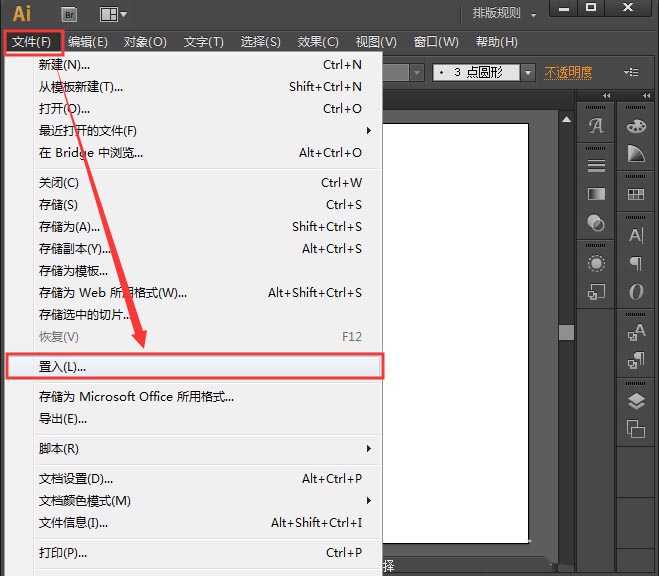Open the 对象(O) menu
Image resolution: width=659 pixels, height=576 pixels.
[145, 42]
